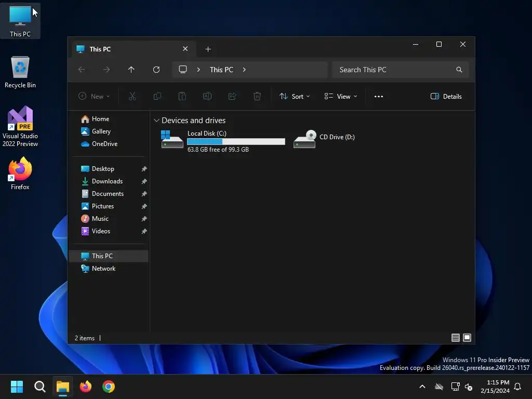532x399 pixels.
Task: Refresh the This PC view
Action: 156,70
